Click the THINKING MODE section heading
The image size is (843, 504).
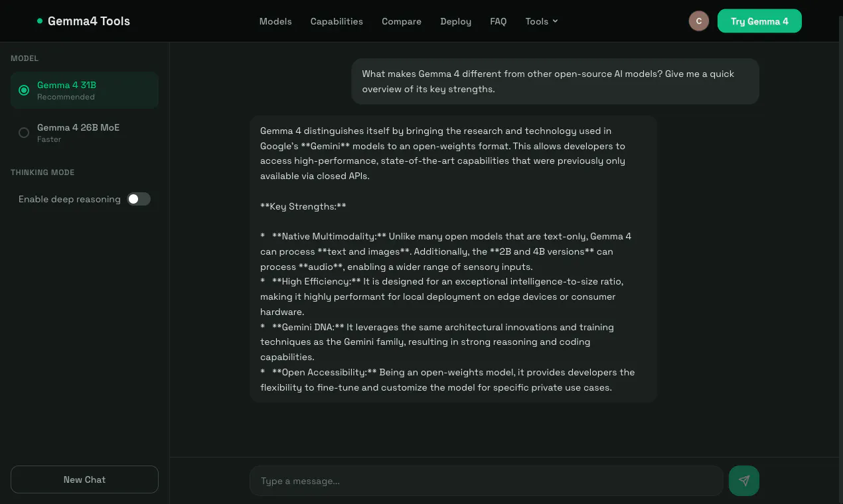point(42,172)
